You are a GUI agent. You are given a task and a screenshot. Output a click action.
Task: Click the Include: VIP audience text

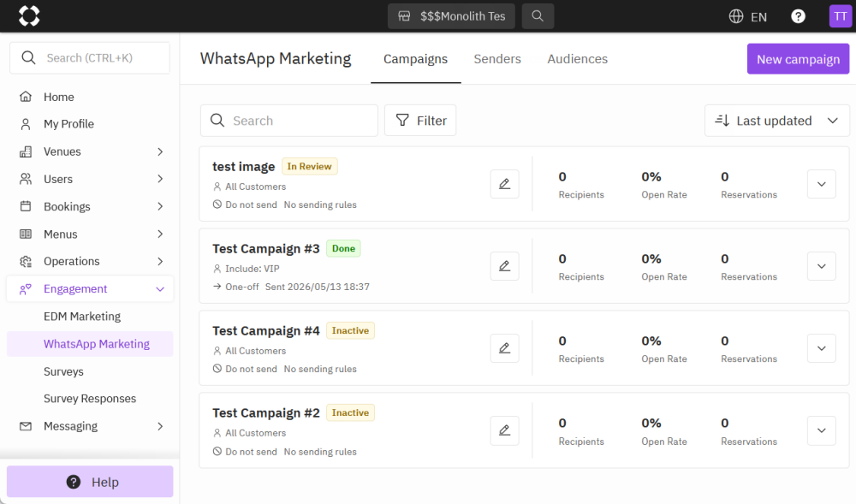pos(253,269)
